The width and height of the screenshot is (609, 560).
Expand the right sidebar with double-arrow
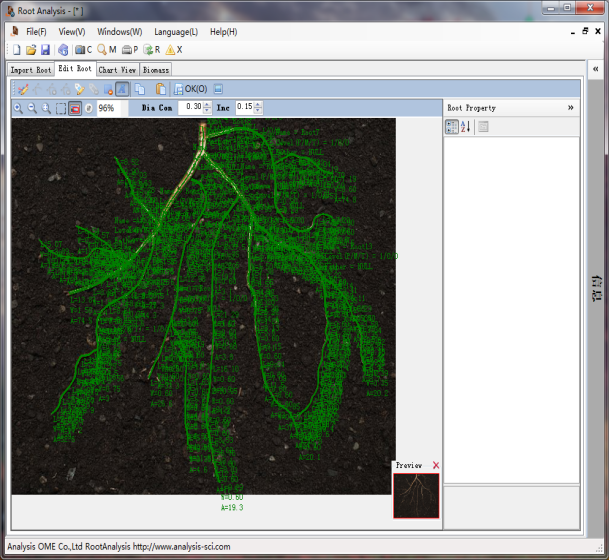click(596, 69)
